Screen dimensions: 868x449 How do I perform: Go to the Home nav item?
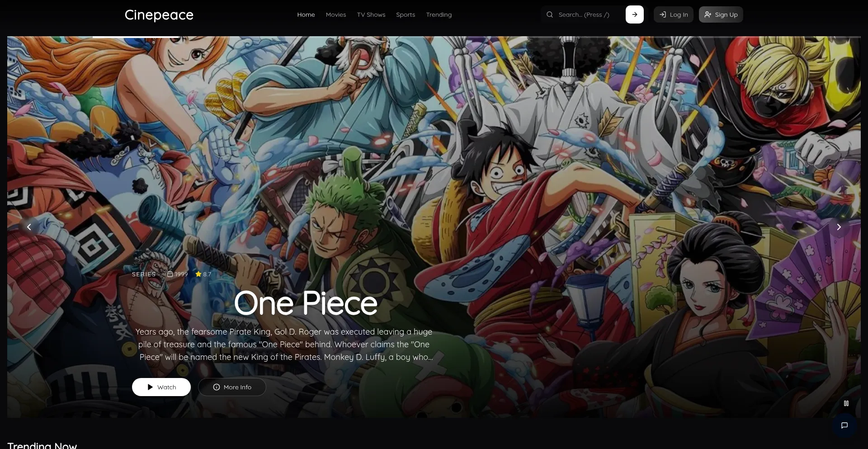pyautogui.click(x=306, y=14)
